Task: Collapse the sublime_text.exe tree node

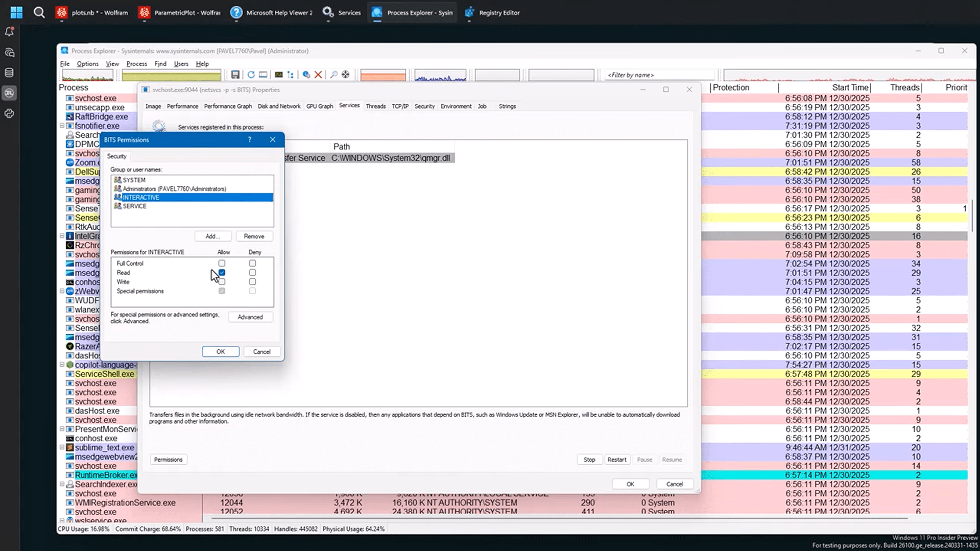Action: tap(62, 447)
